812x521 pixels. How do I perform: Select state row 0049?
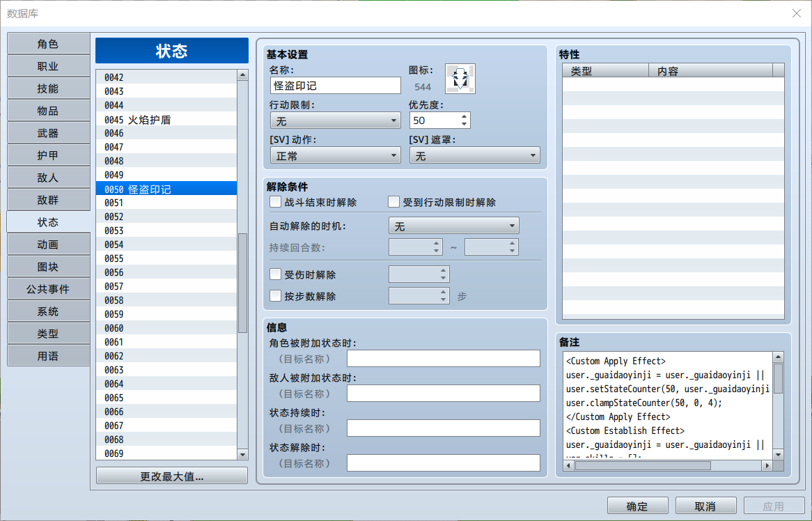click(166, 175)
